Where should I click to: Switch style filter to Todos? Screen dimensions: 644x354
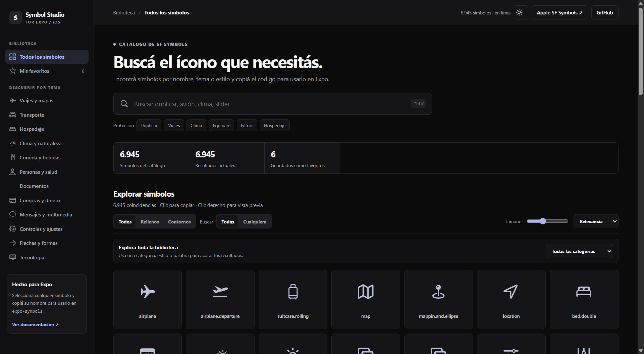pyautogui.click(x=125, y=221)
